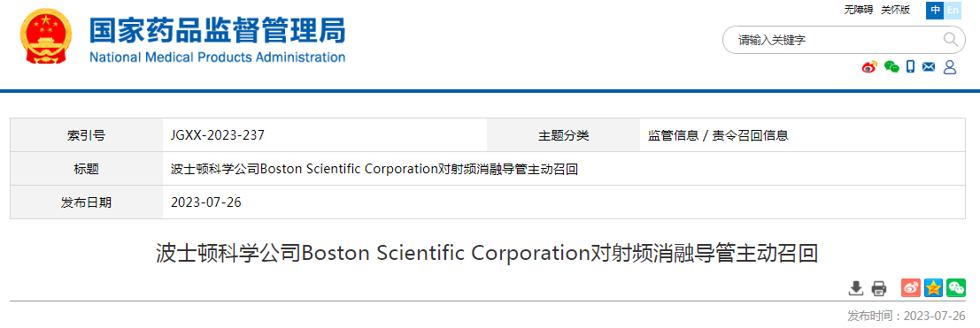
Task: Click 监管信息 / 责令召回信息 category text
Action: tap(718, 135)
